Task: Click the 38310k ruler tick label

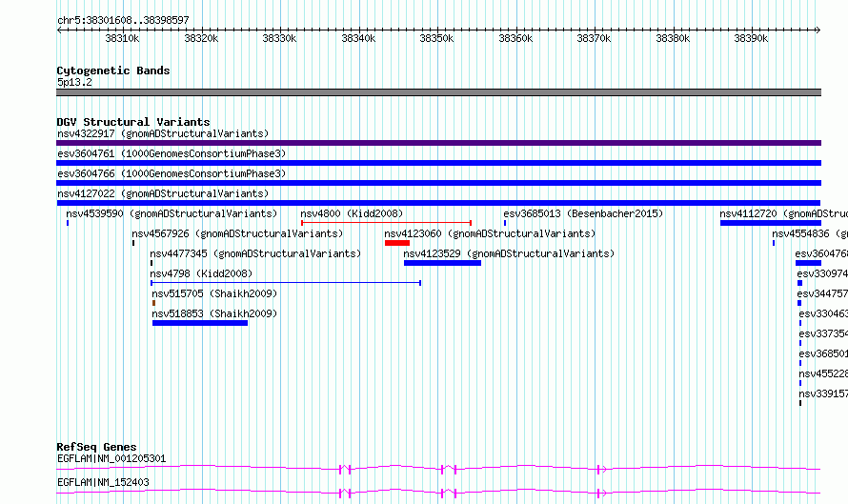Action: pyautogui.click(x=122, y=38)
